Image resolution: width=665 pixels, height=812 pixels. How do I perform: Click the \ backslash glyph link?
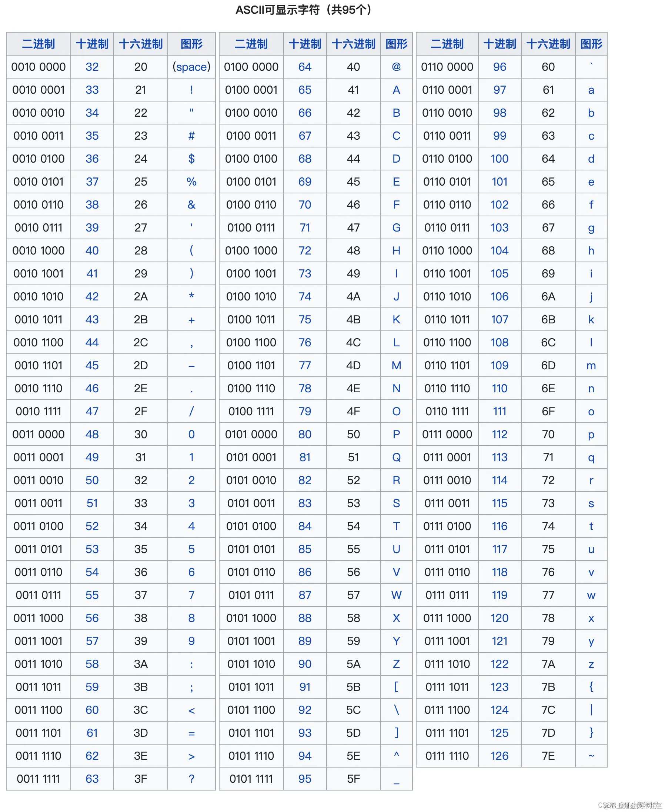coord(397,710)
